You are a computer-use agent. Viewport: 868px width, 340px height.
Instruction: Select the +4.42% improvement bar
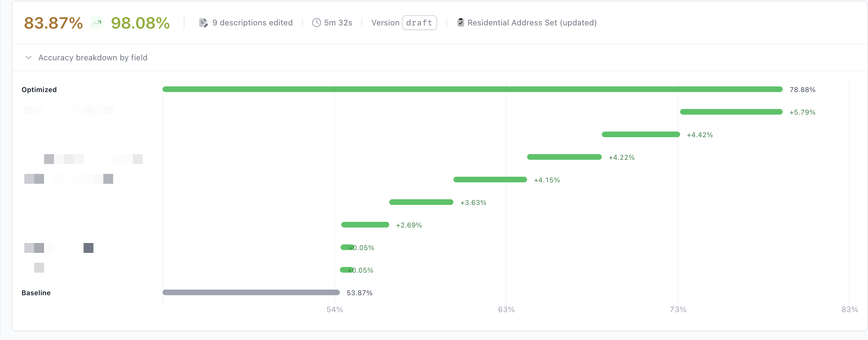tap(641, 135)
